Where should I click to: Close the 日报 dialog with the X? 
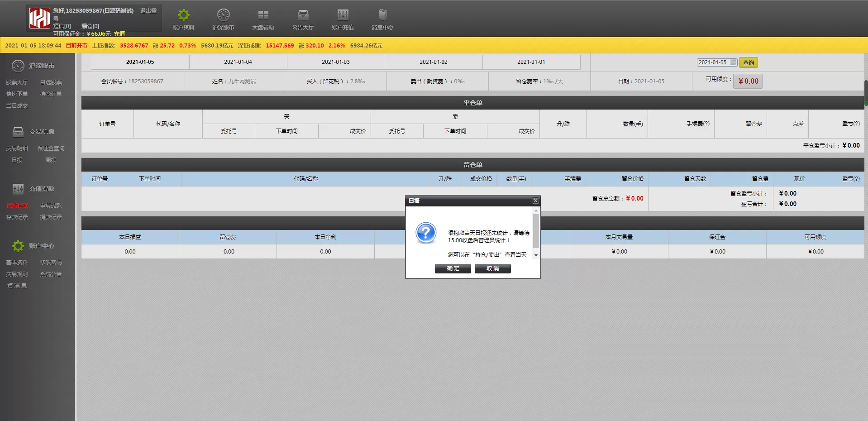tap(535, 201)
